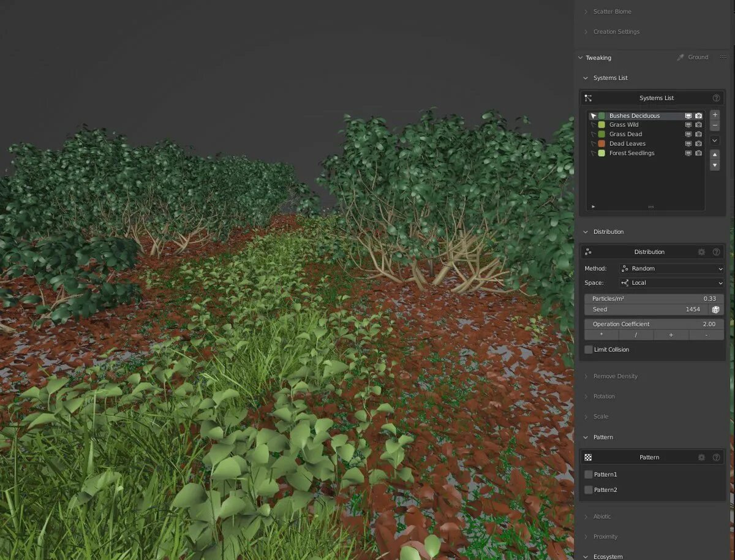
Task: Hide Grass Wild in the viewport
Action: point(688,124)
